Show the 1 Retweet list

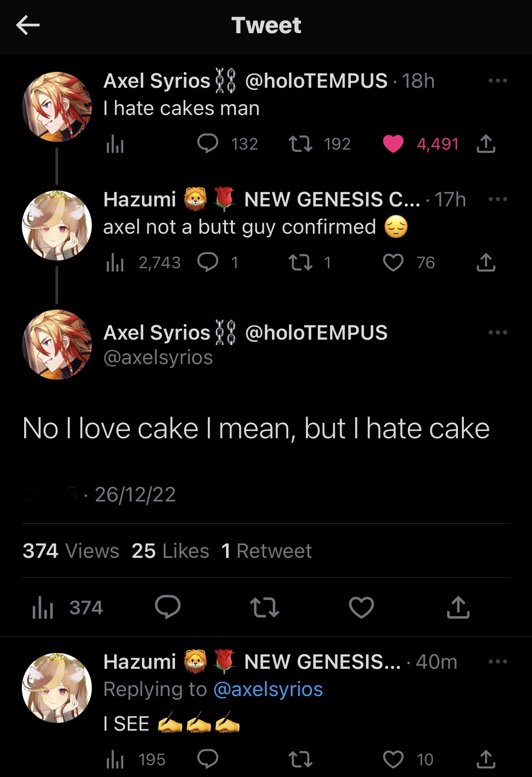[266, 551]
